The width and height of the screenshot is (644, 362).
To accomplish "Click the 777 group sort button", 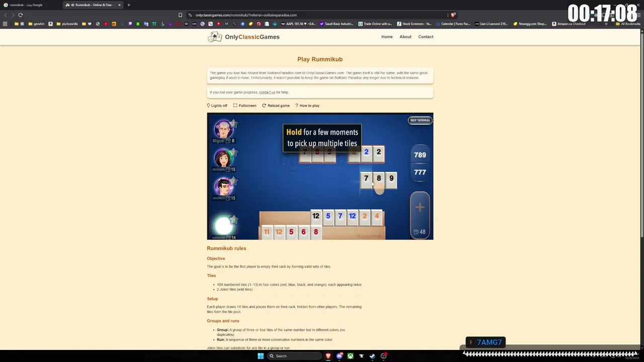I will pos(420,172).
